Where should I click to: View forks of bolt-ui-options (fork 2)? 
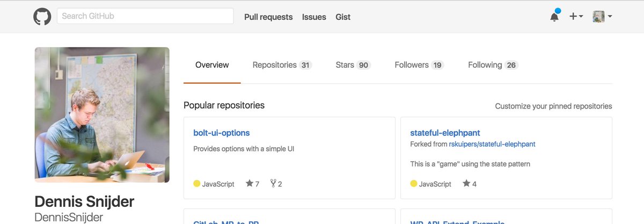(276, 184)
